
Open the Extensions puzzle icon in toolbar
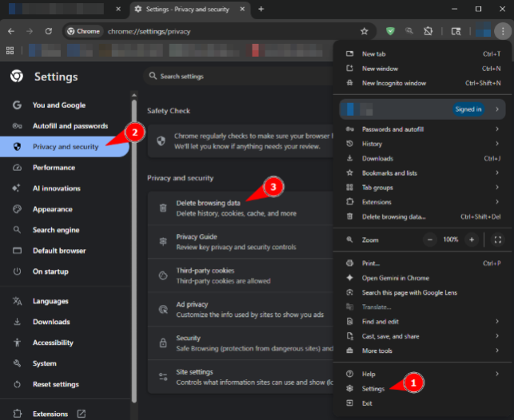point(428,31)
